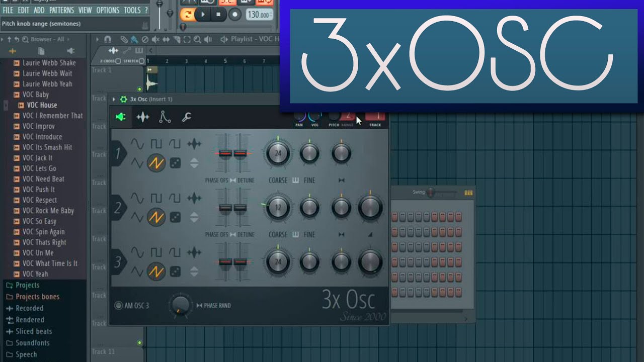Open the wrench settings in 3x Osc

[186, 117]
